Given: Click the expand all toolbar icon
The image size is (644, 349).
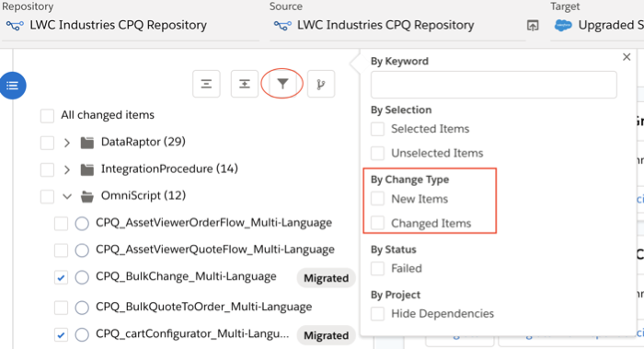Looking at the screenshot, I should 245,84.
